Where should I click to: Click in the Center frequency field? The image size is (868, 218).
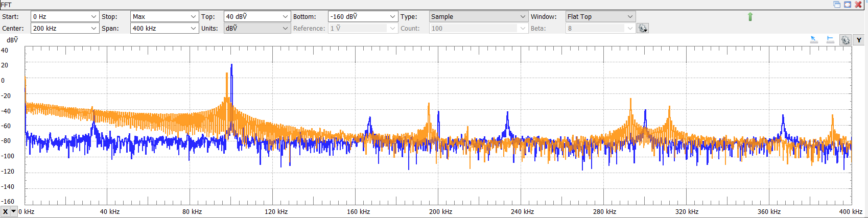[x=60, y=29]
